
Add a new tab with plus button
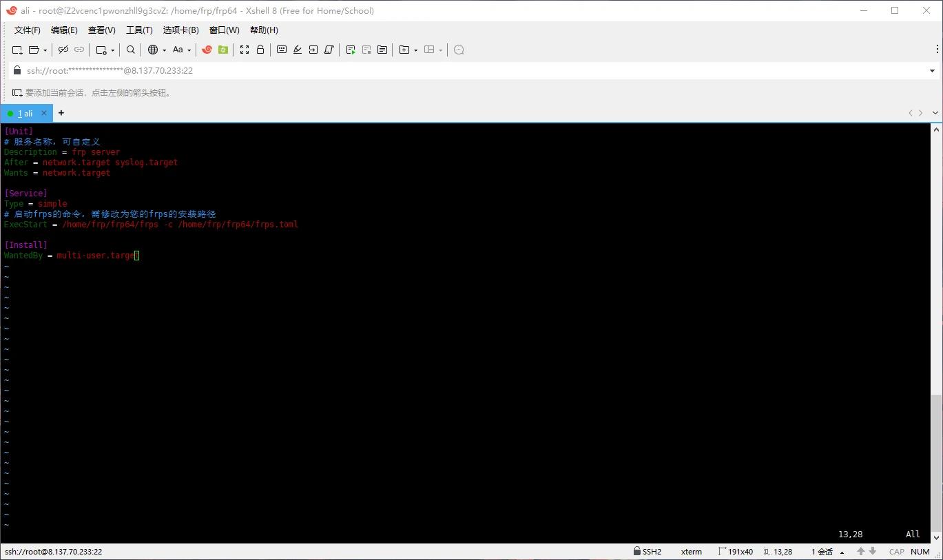[x=61, y=113]
